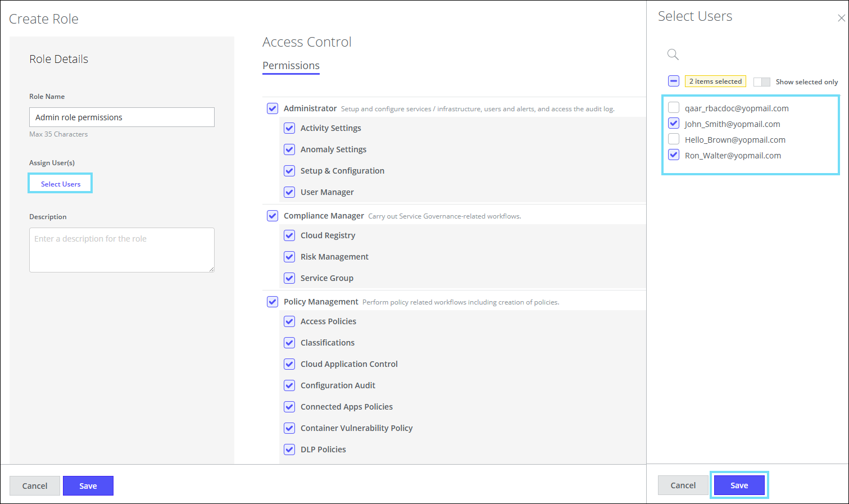Uncheck John_Smith@yopmail.com user

click(674, 124)
